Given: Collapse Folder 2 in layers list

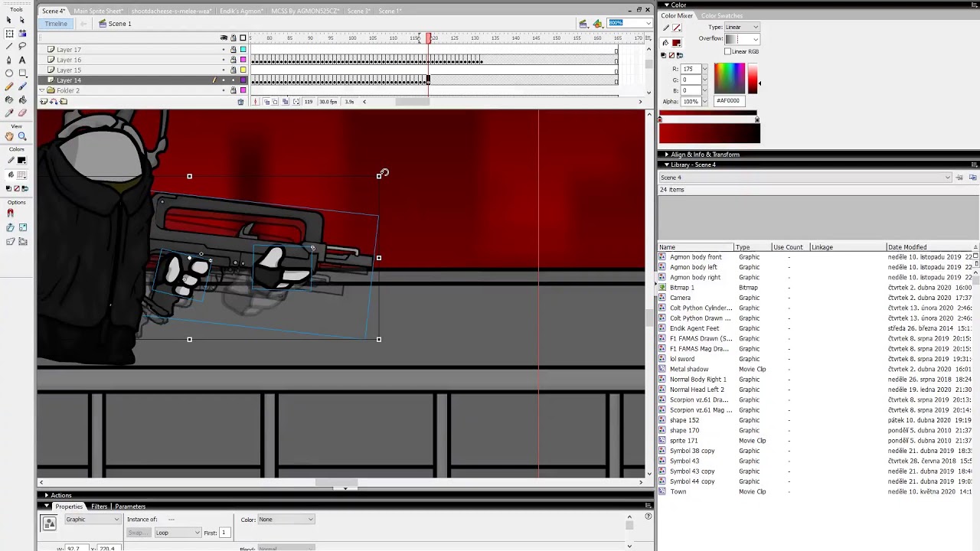Looking at the screenshot, I should click(x=42, y=90).
